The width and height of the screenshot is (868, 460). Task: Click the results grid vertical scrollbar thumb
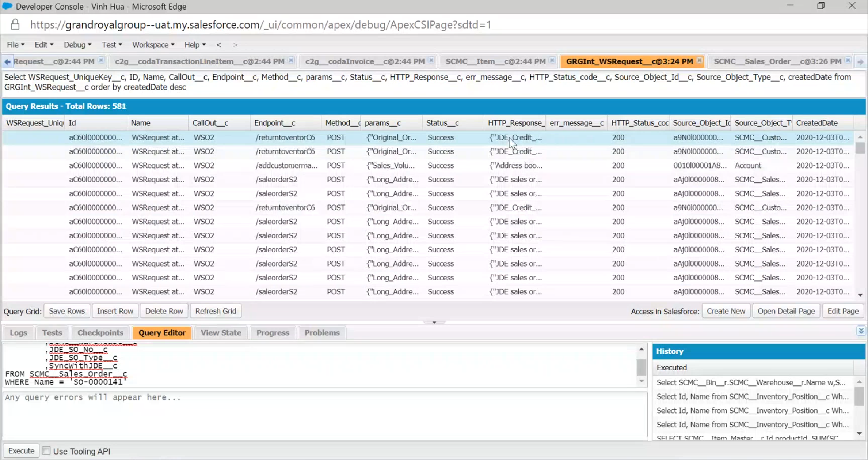860,148
